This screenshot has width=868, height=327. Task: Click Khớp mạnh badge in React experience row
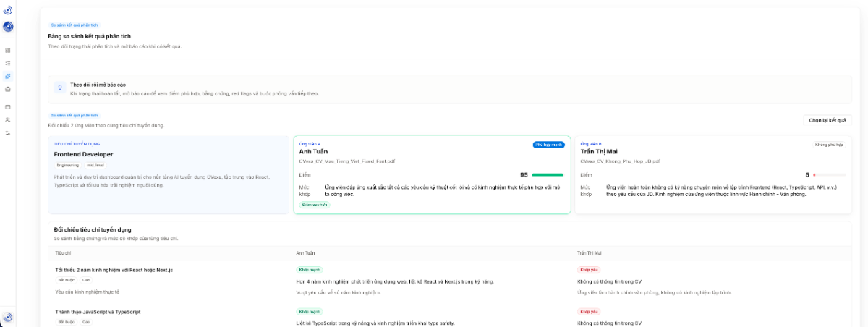(x=310, y=270)
